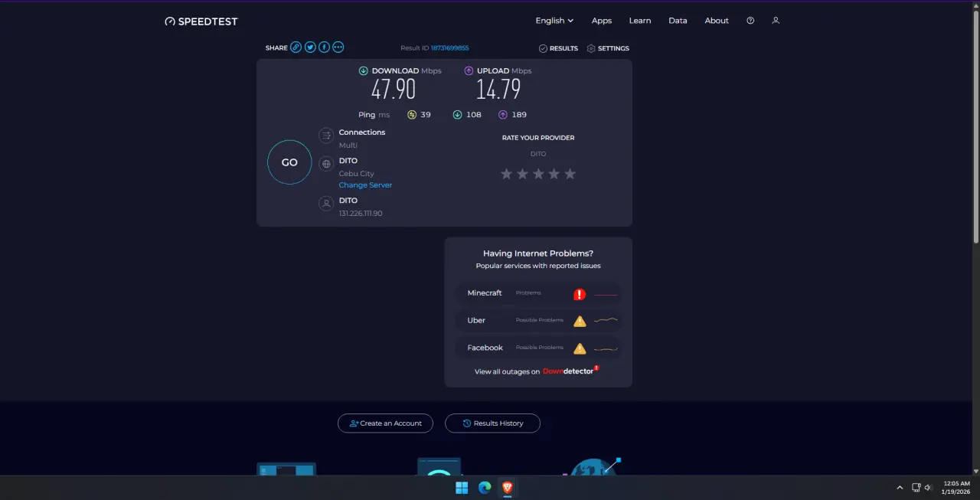The width and height of the screenshot is (980, 500).
Task: Click the Cebu City server location
Action: (x=357, y=174)
